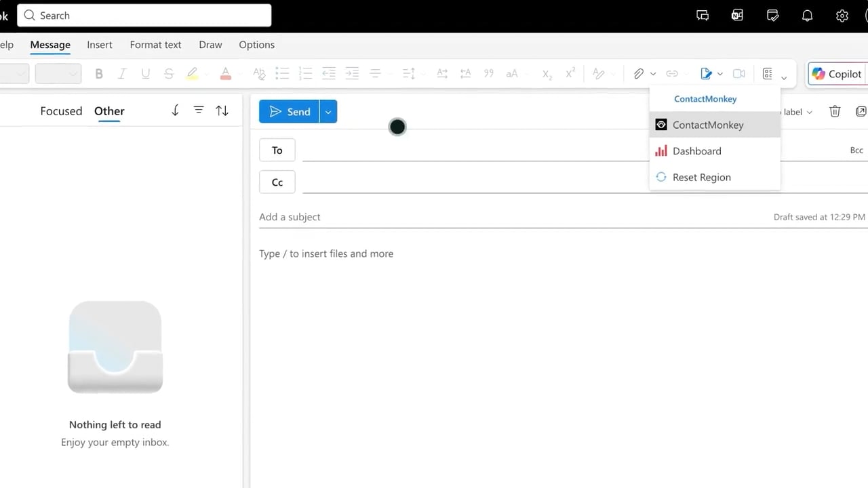Click the Copilot button
Viewport: 868px width, 488px height.
[837, 74]
